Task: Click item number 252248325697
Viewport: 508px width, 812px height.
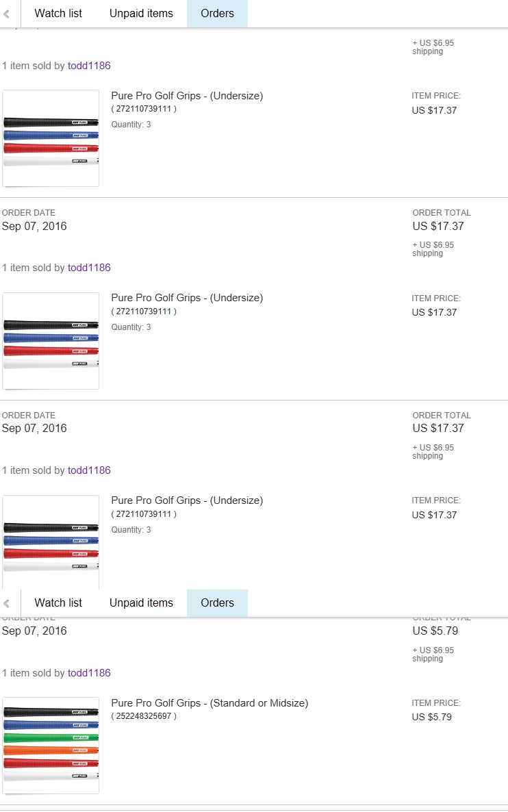Action: tap(144, 716)
